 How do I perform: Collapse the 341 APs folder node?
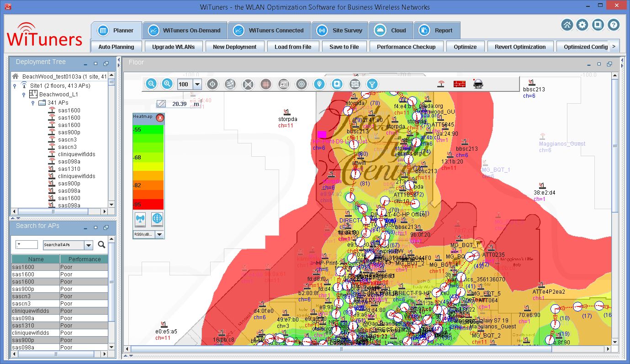click(x=33, y=103)
